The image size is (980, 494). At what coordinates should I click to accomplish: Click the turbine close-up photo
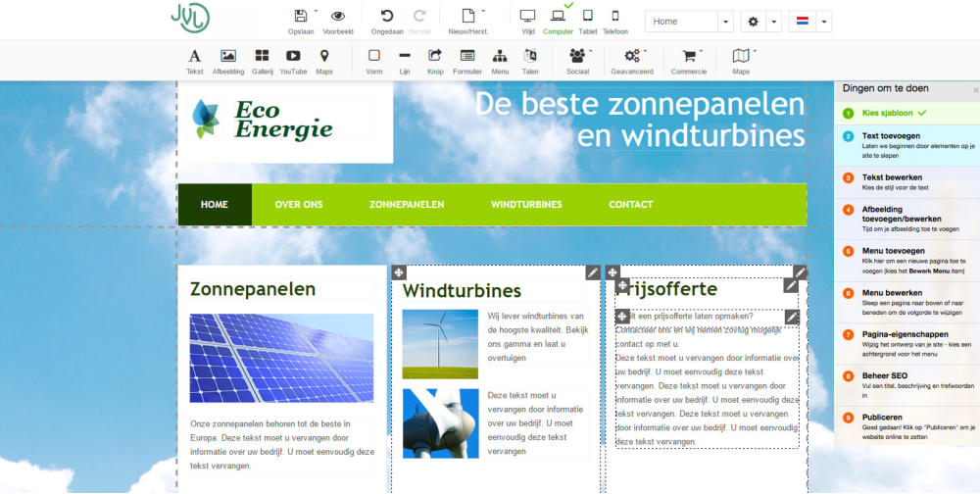pos(440,423)
